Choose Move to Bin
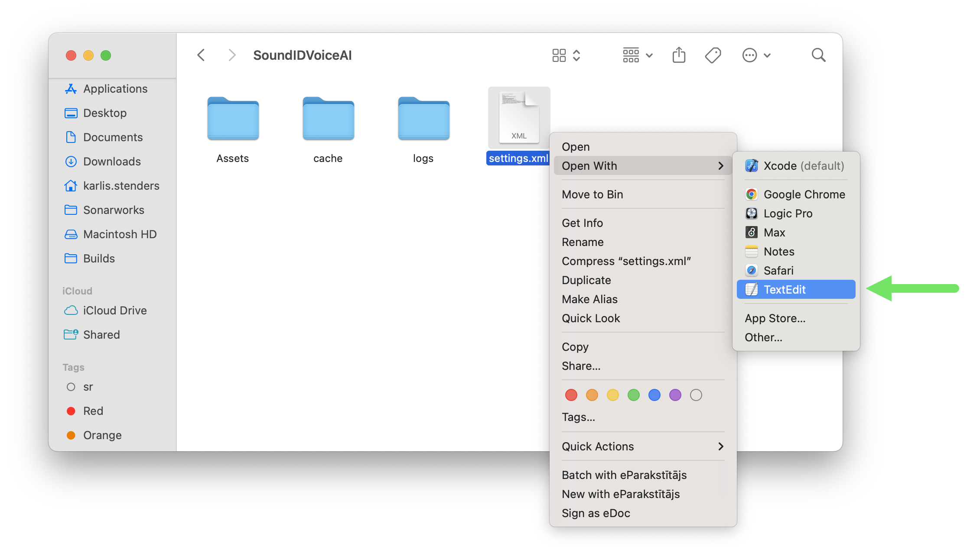 643,194
